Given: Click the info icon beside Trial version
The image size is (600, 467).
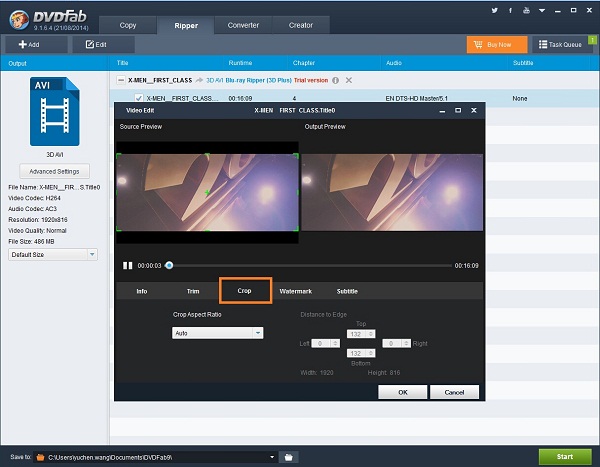Looking at the screenshot, I should (x=336, y=80).
